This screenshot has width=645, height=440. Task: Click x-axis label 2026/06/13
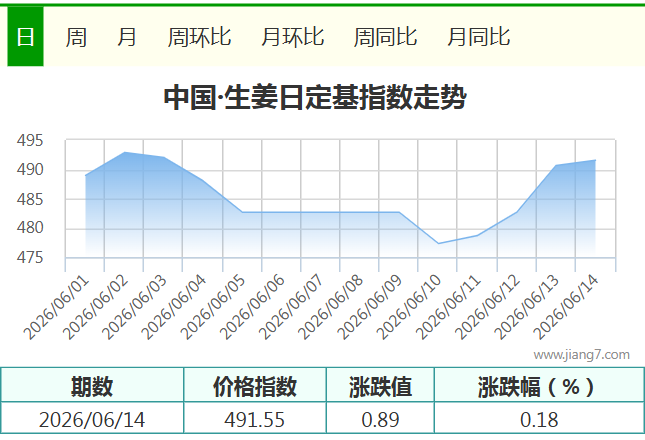click(527, 307)
